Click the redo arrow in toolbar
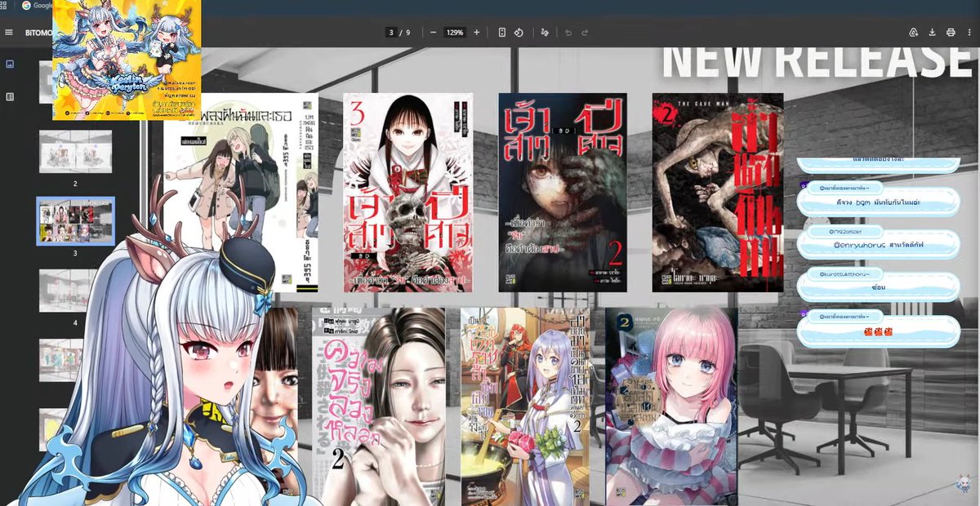This screenshot has height=506, width=980. [585, 33]
